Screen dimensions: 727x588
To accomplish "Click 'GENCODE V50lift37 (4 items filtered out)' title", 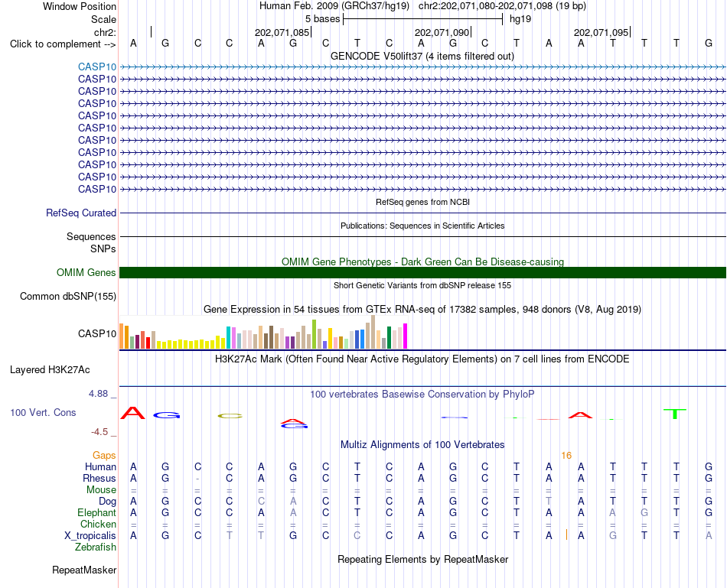I will (x=422, y=56).
